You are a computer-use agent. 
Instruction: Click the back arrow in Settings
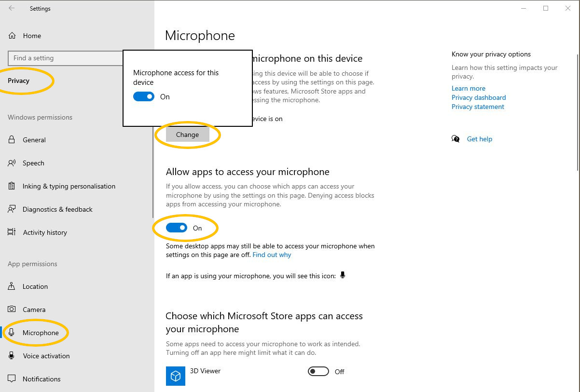click(12, 8)
